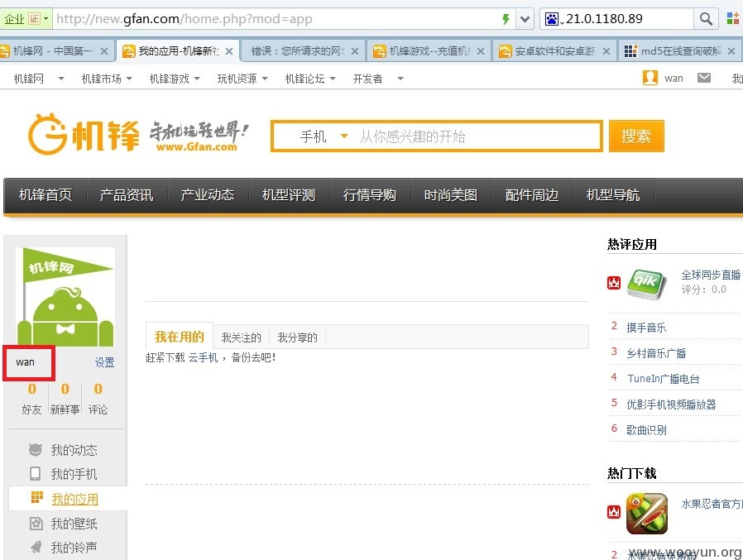Open 行情导购 in the navigation bar

(370, 194)
